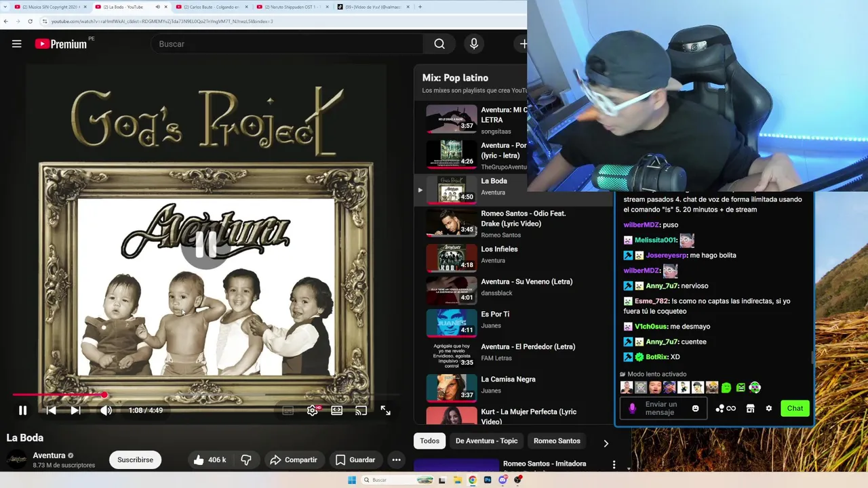Show more filter chips with right arrow

click(606, 443)
